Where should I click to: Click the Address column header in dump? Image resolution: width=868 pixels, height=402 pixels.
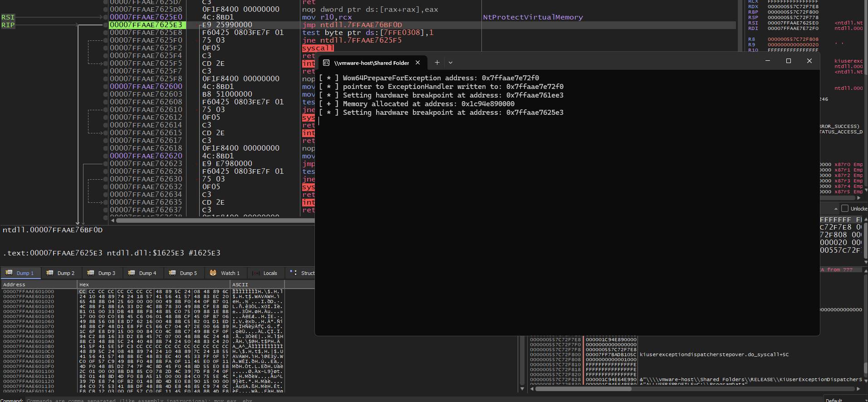tap(15, 284)
